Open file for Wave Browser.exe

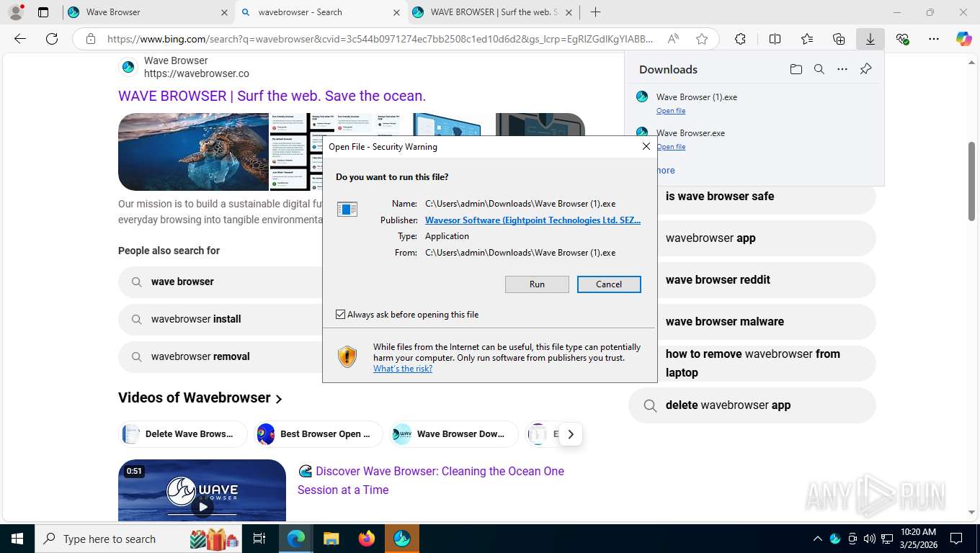click(671, 147)
